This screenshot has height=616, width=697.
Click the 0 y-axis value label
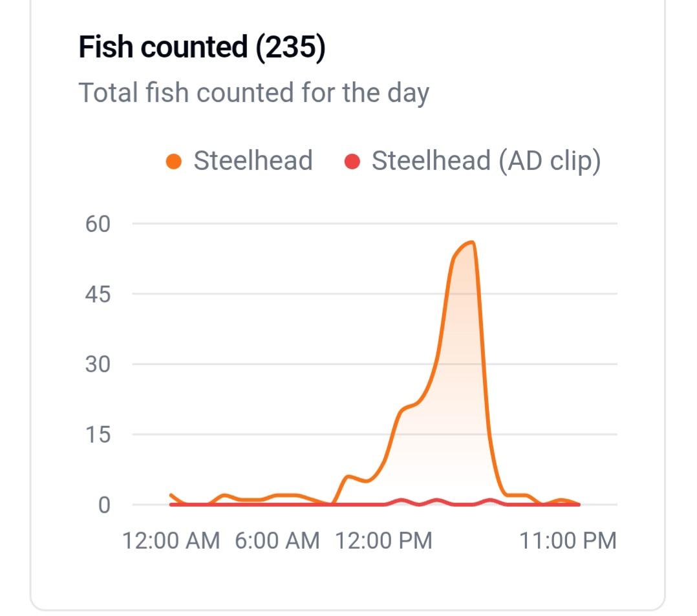tap(104, 505)
